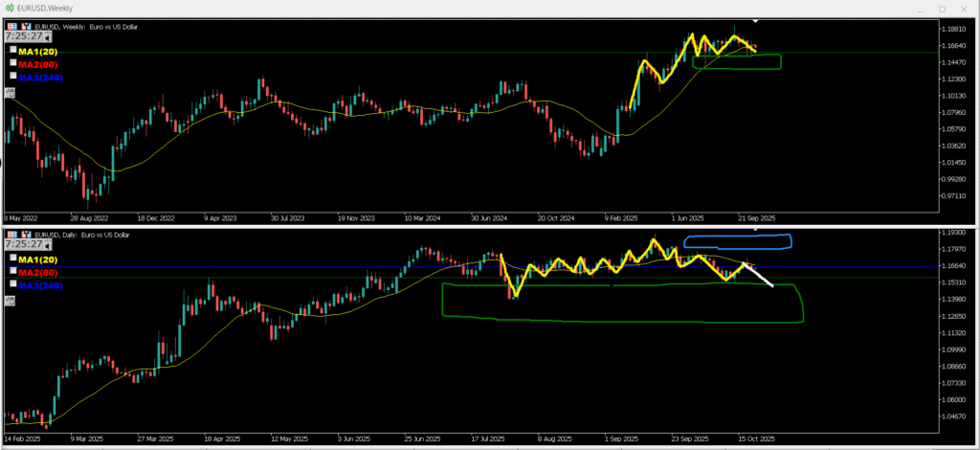Collapse the Weekly timer panel using its arrow
This screenshot has height=450, width=980.
(49, 37)
